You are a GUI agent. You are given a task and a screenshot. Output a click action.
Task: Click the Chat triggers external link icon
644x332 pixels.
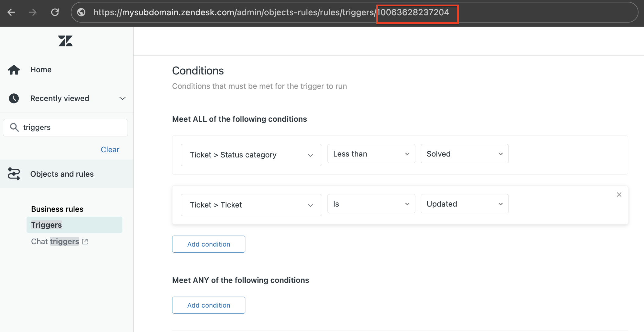click(85, 241)
